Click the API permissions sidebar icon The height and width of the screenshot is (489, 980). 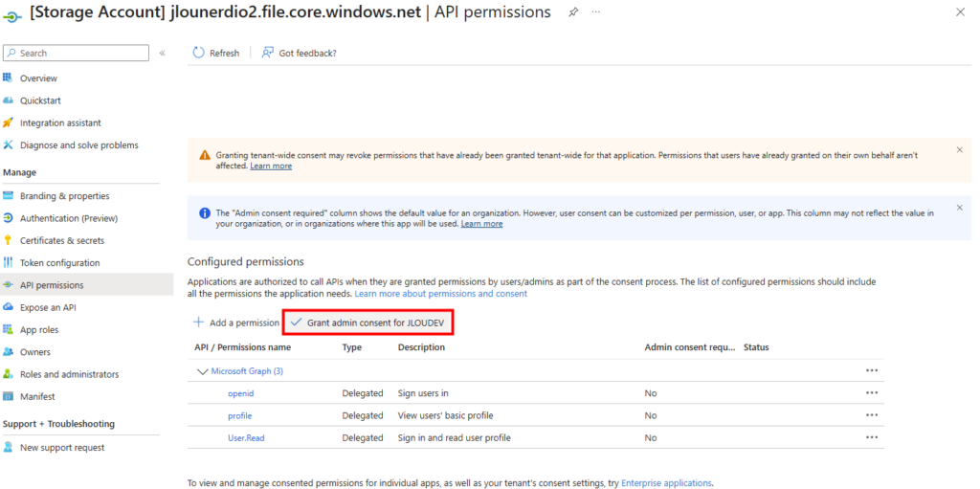pyautogui.click(x=8, y=285)
